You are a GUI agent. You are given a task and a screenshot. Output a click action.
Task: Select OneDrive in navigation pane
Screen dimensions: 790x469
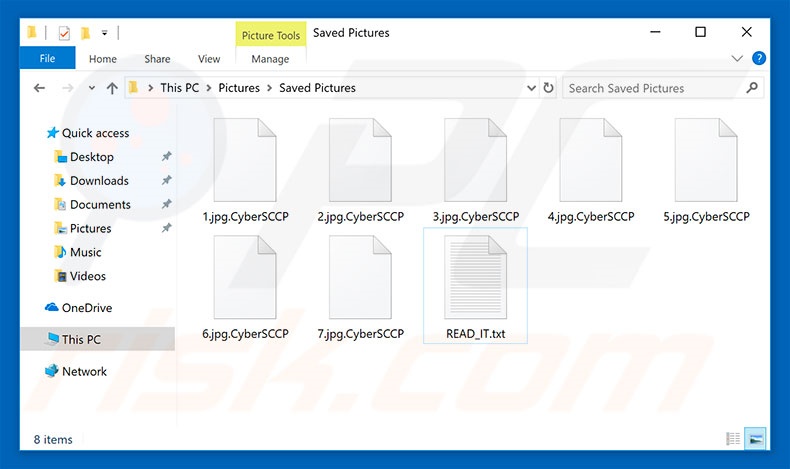[x=87, y=308]
